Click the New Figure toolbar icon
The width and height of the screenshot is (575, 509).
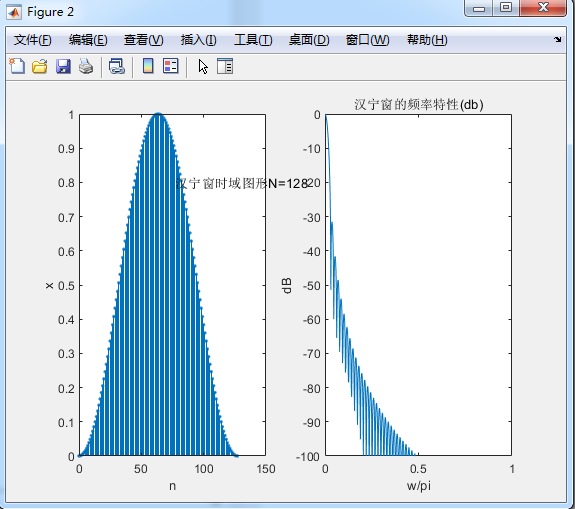pyautogui.click(x=17, y=66)
